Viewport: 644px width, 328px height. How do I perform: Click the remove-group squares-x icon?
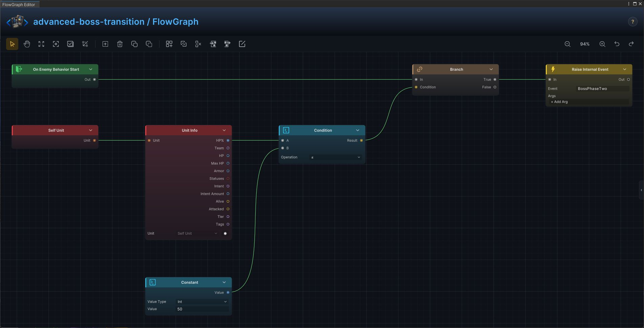[198, 44]
